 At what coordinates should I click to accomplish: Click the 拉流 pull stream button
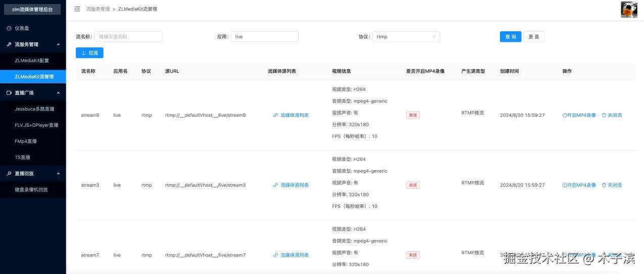(89, 53)
